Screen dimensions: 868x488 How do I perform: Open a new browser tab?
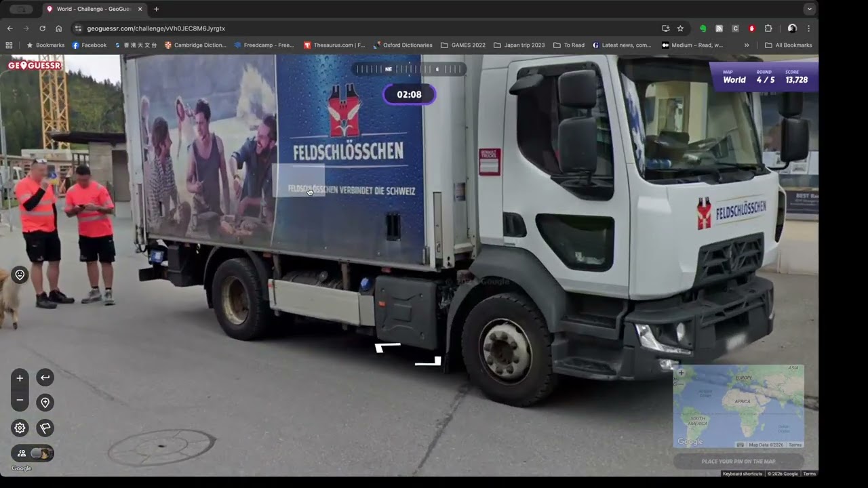tap(156, 9)
